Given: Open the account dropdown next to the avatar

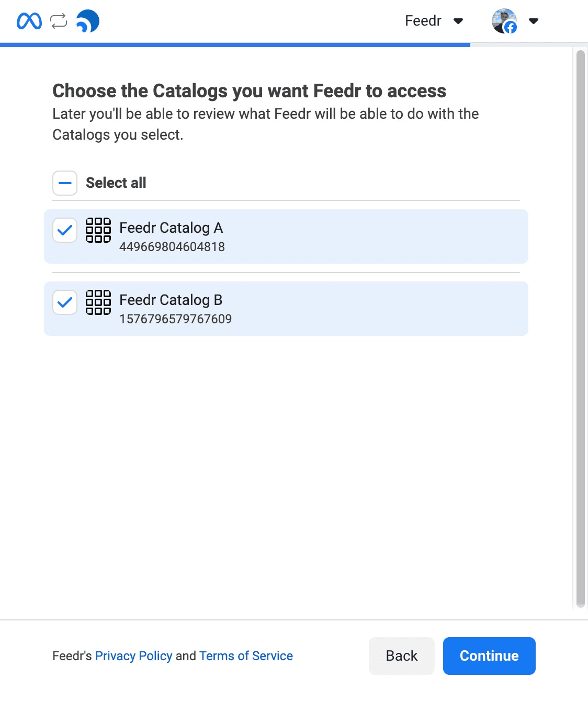Looking at the screenshot, I should coord(534,21).
